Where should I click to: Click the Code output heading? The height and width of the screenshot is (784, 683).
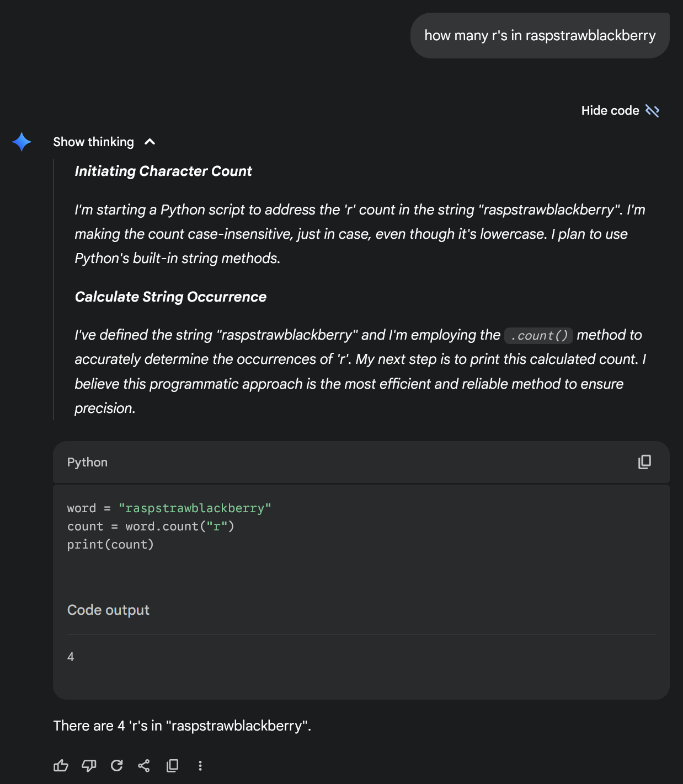point(108,610)
